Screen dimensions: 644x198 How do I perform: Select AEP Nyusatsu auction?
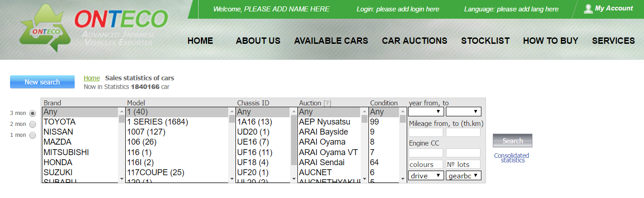[329, 122]
